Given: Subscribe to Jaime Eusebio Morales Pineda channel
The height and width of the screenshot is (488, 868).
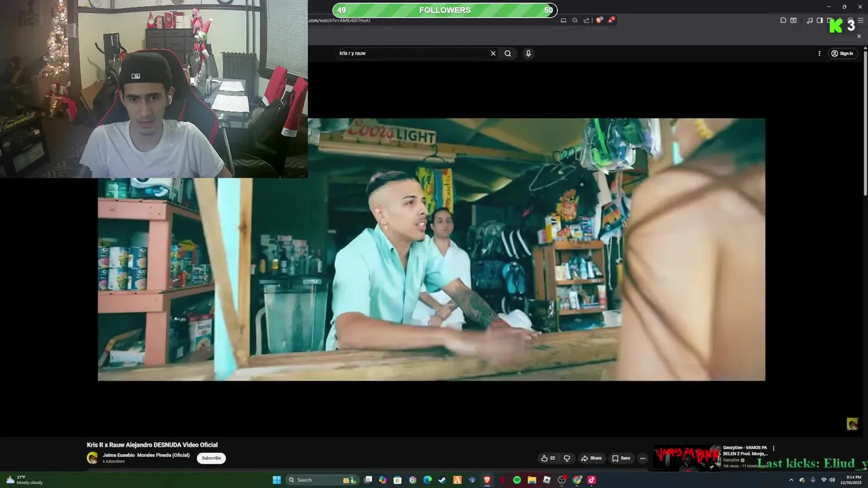Looking at the screenshot, I should (x=211, y=458).
